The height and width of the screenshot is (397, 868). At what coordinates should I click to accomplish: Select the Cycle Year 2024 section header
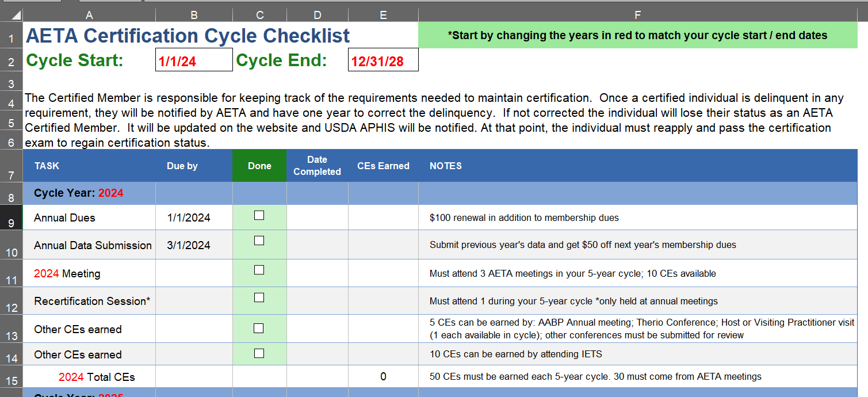click(89, 193)
